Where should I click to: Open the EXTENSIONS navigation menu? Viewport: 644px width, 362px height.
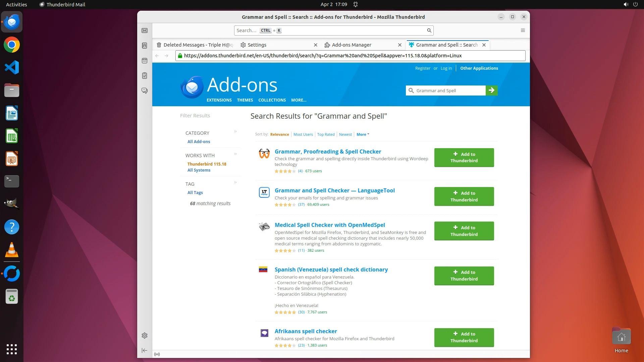[x=219, y=100]
